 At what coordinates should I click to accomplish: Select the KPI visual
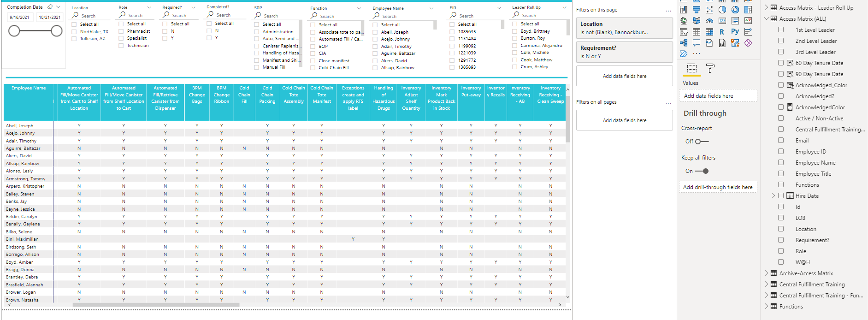pyautogui.click(x=748, y=21)
